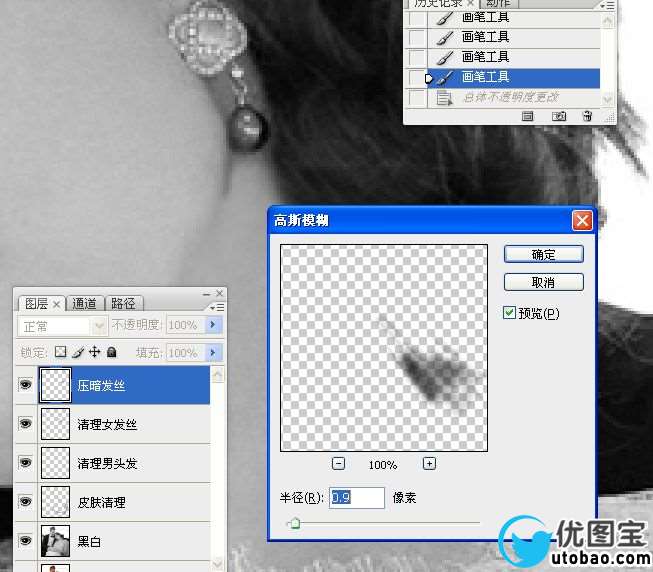653x572 pixels.
Task: Set history brush source beside 总体不透明度更改
Action: pyautogui.click(x=417, y=98)
